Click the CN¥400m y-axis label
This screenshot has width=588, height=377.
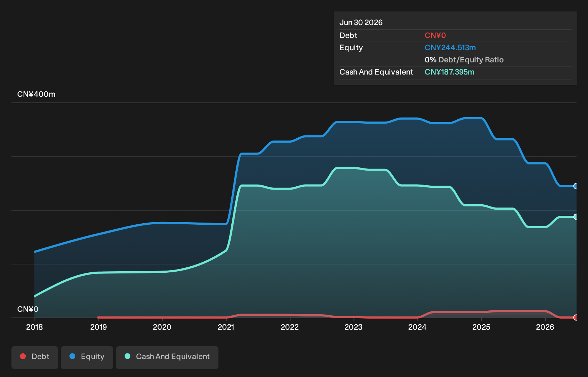pos(36,94)
